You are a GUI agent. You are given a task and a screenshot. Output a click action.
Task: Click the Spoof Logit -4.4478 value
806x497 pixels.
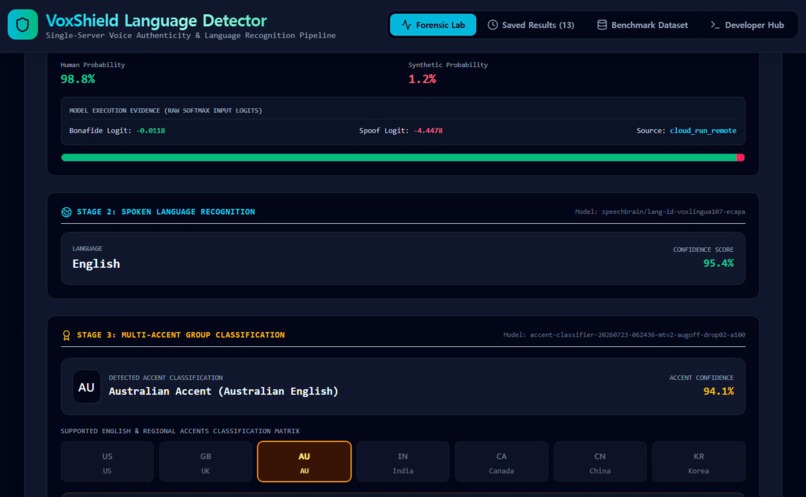428,131
